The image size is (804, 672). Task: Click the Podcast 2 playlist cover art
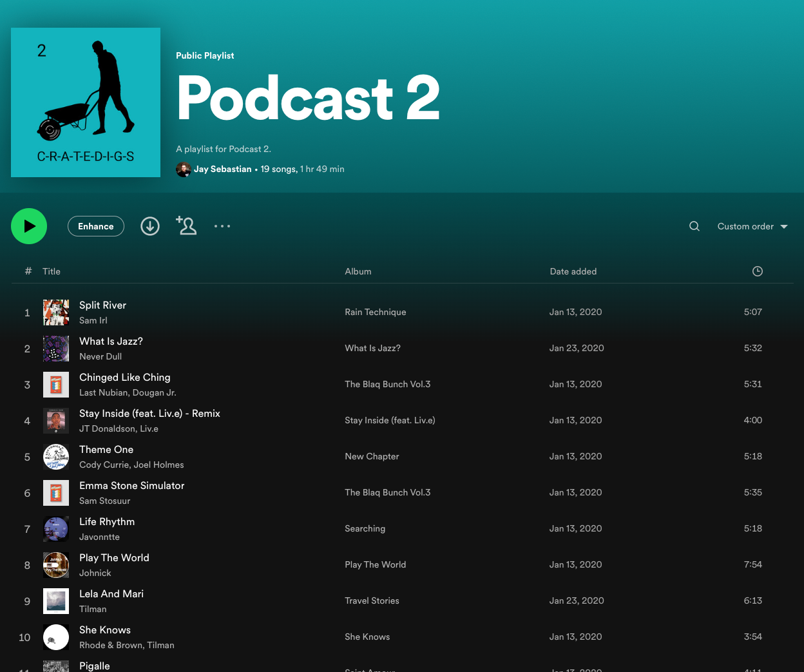click(x=86, y=102)
